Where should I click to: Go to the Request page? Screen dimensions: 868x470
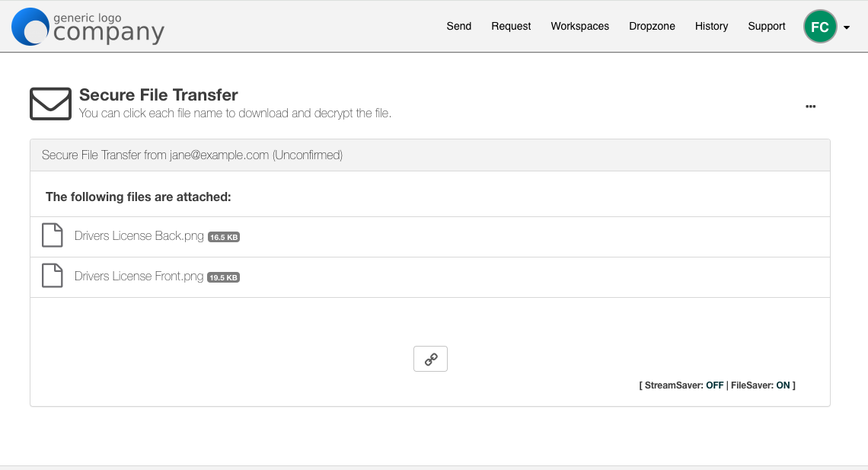coord(511,26)
